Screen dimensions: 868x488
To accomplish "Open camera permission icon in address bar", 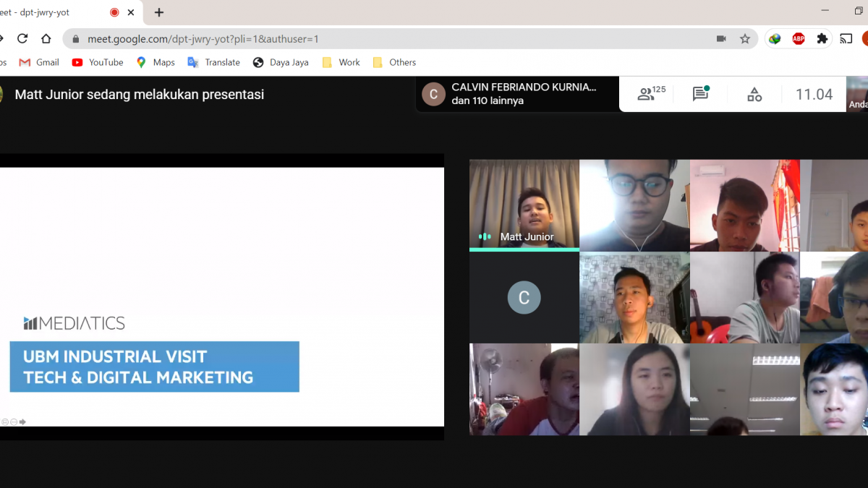I will 721,39.
